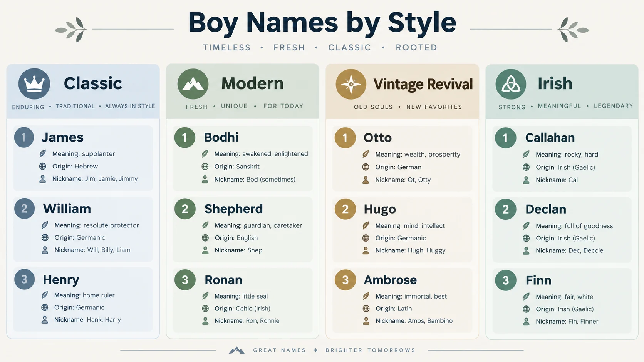This screenshot has width=644, height=362.
Task: Click the Boy Names by Style heading
Action: [x=322, y=23]
